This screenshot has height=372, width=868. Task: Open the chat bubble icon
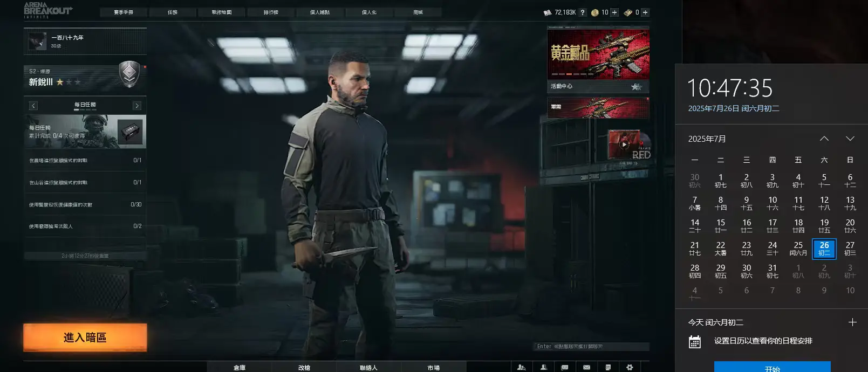point(565,367)
